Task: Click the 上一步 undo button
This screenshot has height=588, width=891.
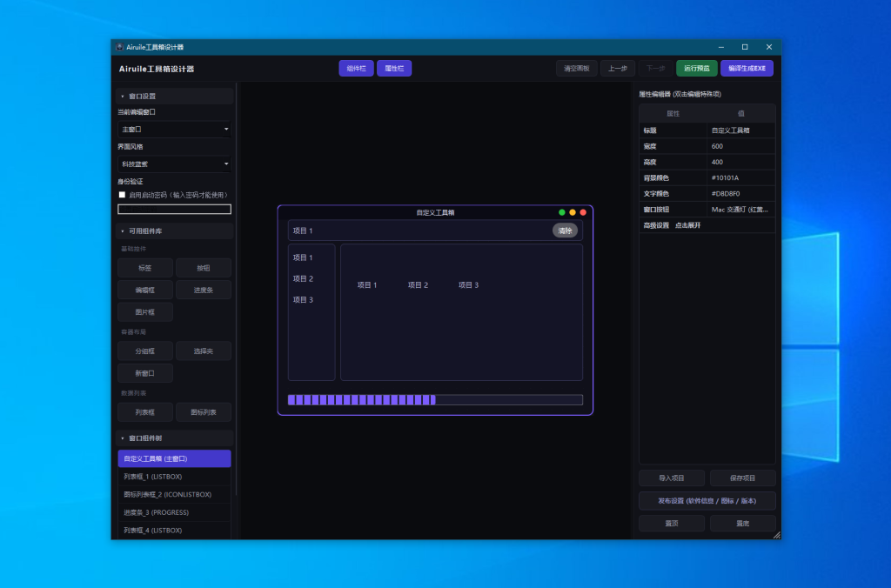Action: [618, 68]
